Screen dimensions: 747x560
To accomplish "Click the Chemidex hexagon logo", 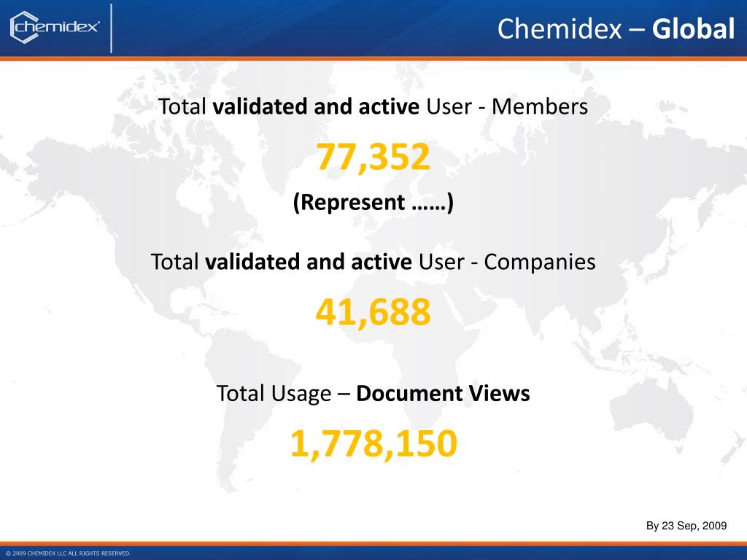I will (55, 27).
